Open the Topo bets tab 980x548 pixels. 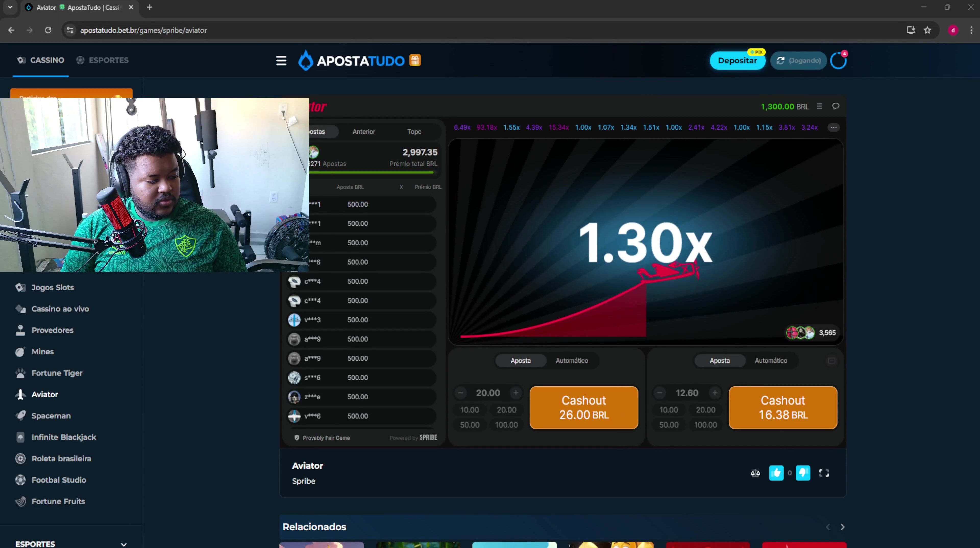tap(414, 132)
